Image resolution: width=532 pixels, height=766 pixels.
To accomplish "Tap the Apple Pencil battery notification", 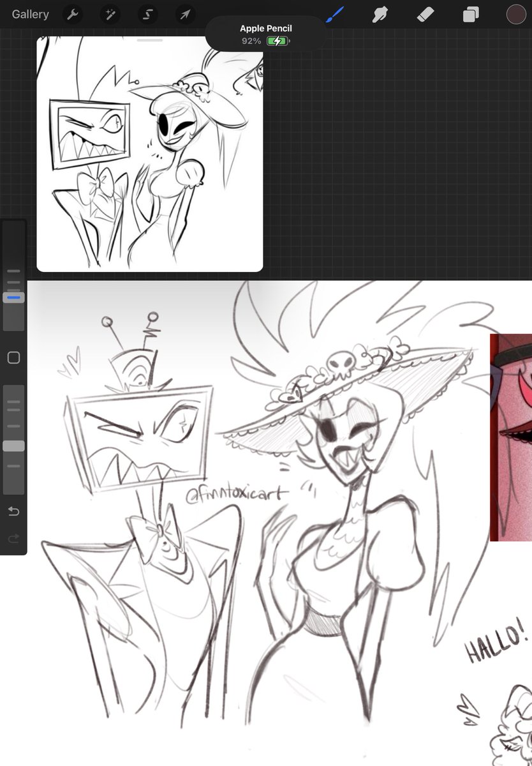I will [265, 34].
